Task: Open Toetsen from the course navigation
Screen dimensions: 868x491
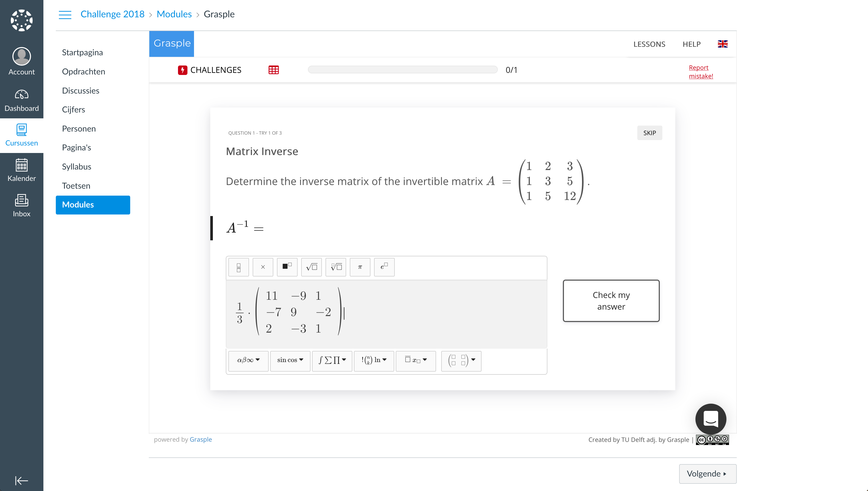Action: point(76,186)
